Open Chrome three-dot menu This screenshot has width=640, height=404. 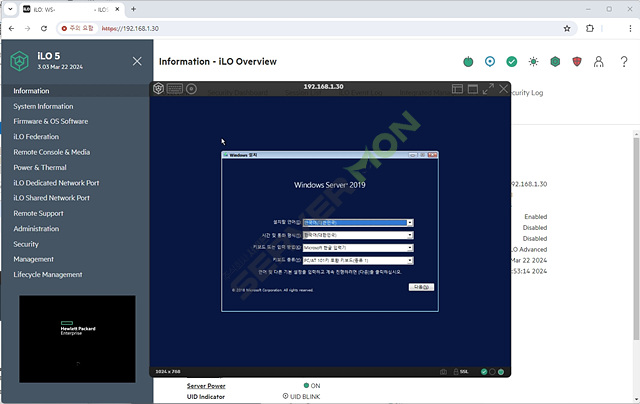(x=630, y=29)
